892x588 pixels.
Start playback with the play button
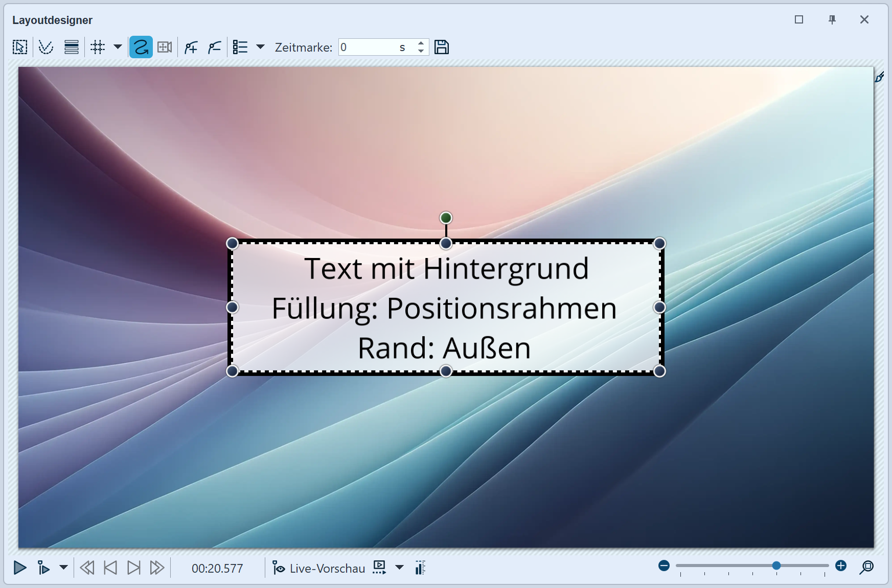click(x=19, y=568)
